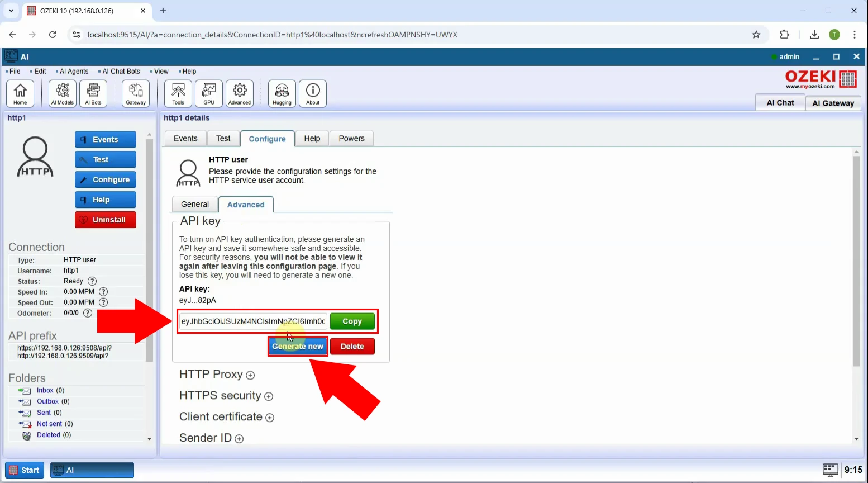Open the GPU toolbar icon

point(209,93)
